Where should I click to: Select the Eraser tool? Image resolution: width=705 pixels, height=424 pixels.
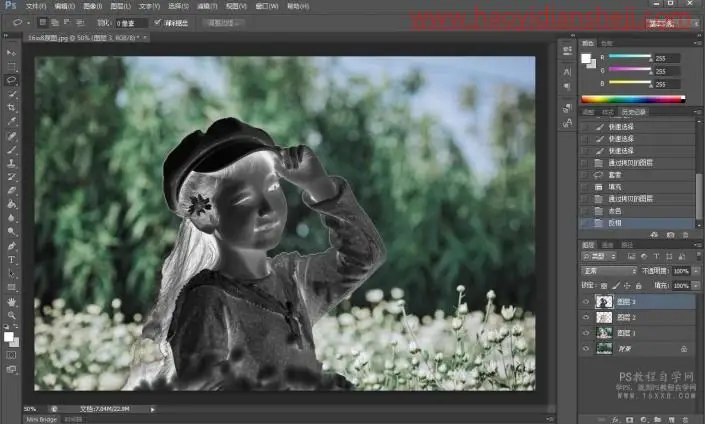click(x=11, y=190)
